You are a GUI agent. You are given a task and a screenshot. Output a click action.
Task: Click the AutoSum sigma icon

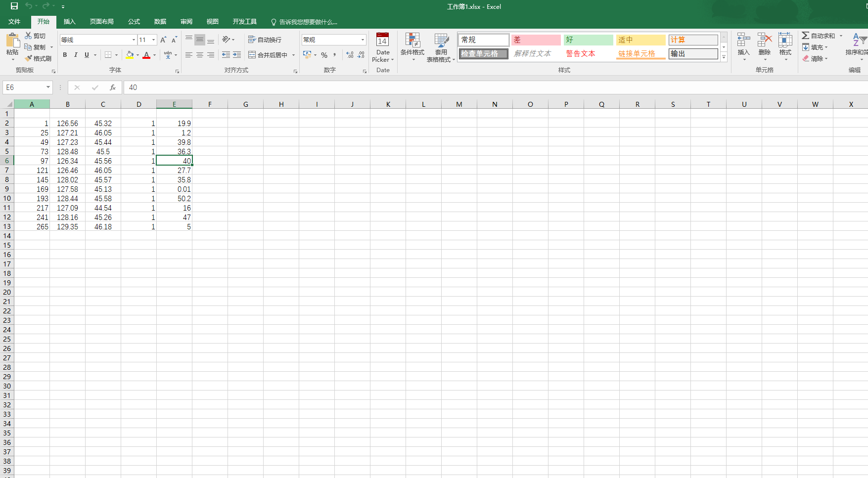tap(806, 36)
